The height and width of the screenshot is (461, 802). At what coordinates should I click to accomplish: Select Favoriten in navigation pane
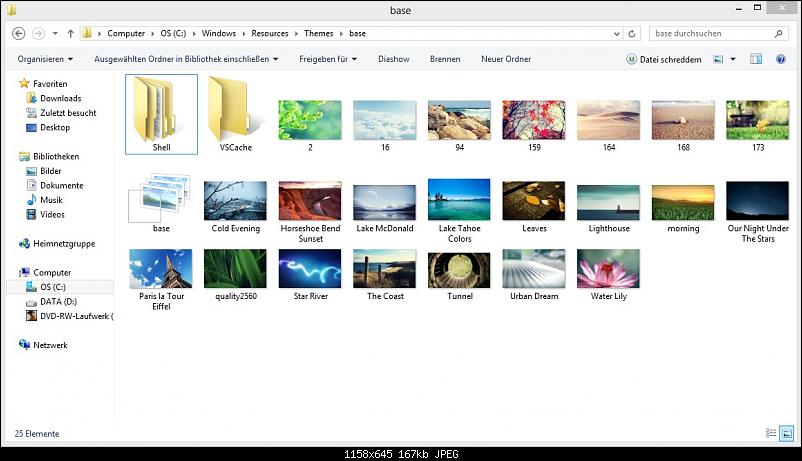point(43,83)
